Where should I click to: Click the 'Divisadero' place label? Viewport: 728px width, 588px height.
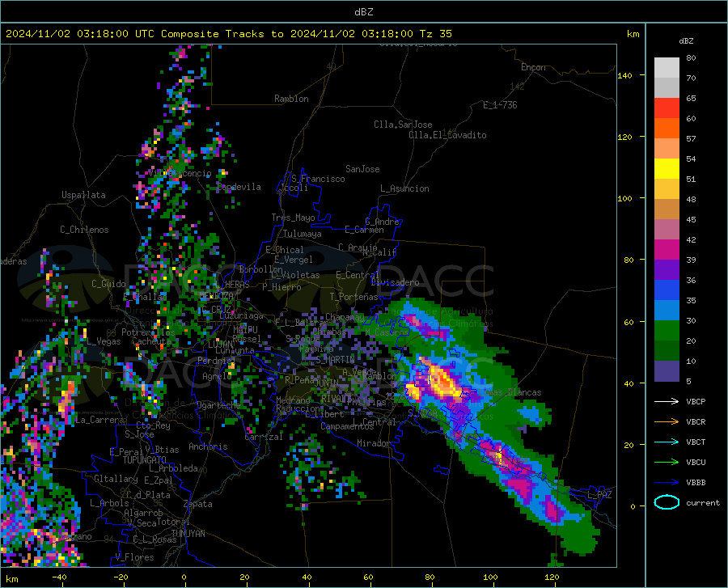pyautogui.click(x=395, y=282)
